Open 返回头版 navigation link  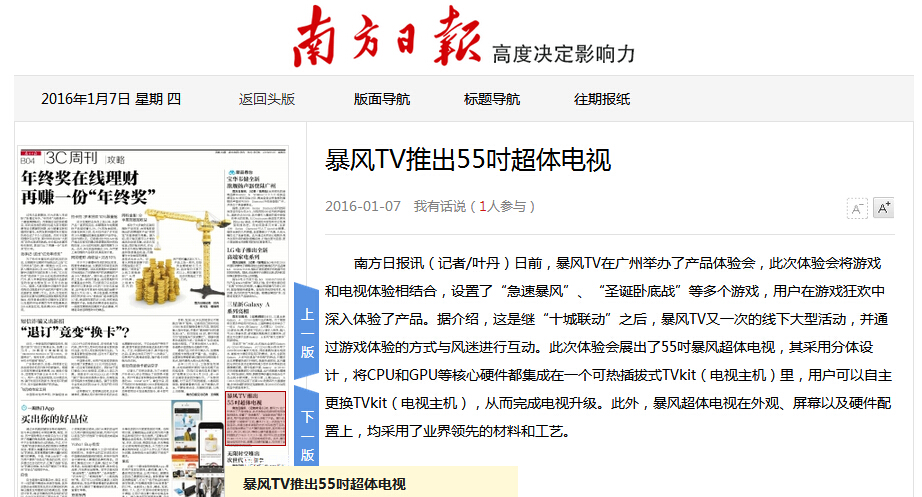pos(267,99)
